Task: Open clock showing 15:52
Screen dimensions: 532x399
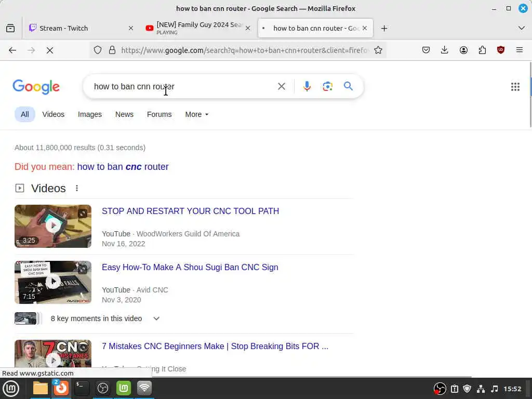Action: pos(512,389)
